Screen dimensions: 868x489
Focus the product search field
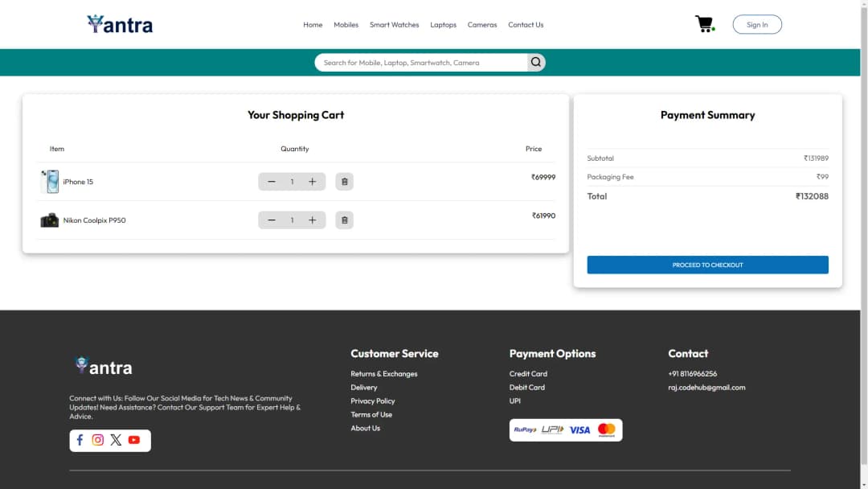coord(420,63)
